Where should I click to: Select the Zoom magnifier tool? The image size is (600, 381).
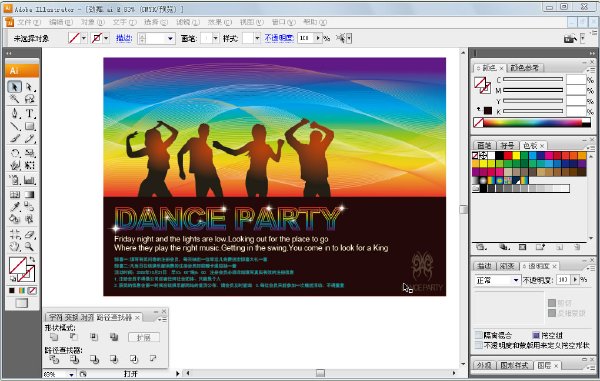point(29,247)
